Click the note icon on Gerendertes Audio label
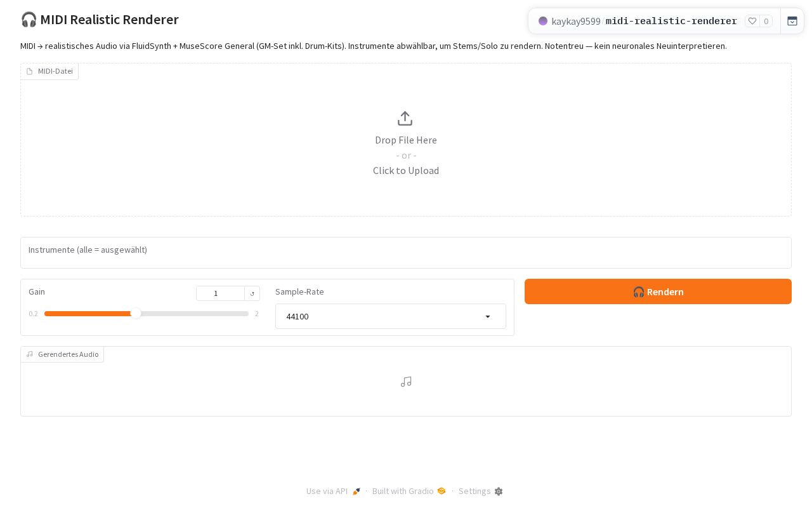Viewport: 812px width, 508px height. (x=29, y=354)
